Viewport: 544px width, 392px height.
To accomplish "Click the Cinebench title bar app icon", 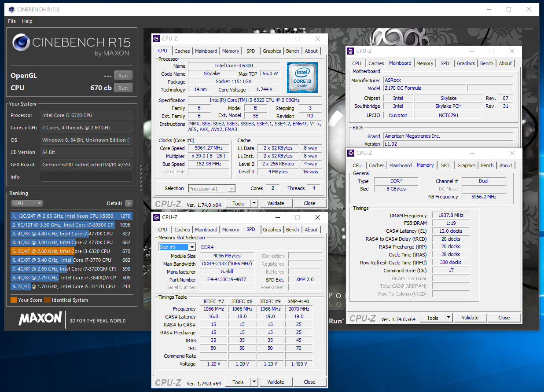I will tap(11, 9).
